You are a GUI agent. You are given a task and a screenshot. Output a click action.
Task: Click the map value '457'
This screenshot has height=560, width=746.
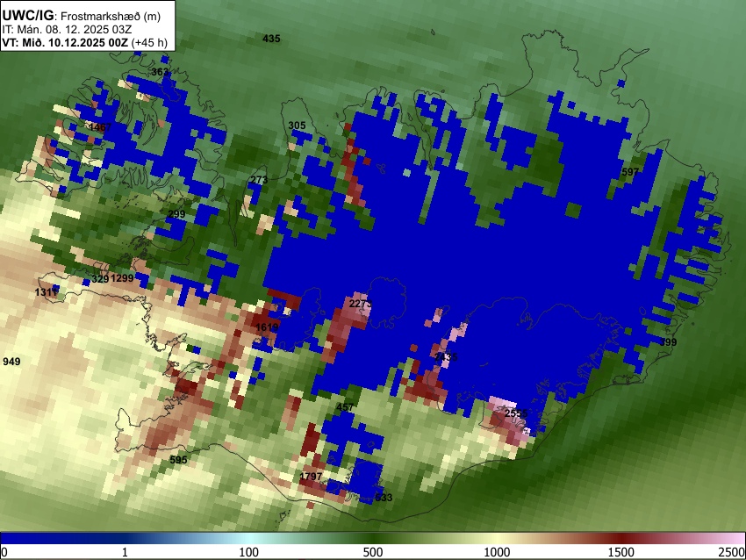tap(345, 407)
